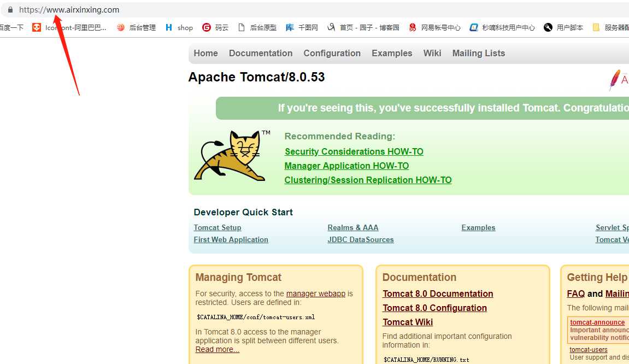Open the First Web Application link
The width and height of the screenshot is (629, 364).
point(231,239)
